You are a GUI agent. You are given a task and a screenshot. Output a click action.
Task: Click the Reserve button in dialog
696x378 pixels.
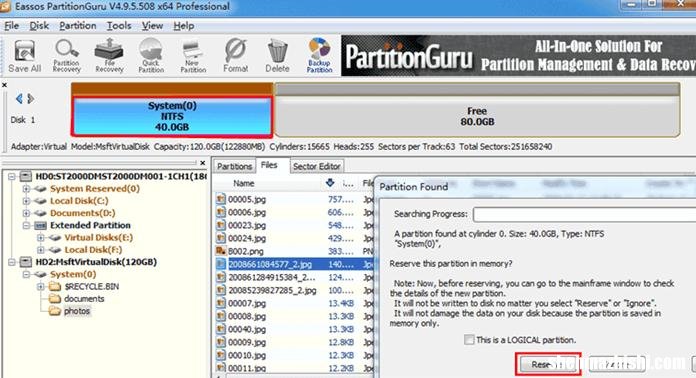tap(548, 364)
